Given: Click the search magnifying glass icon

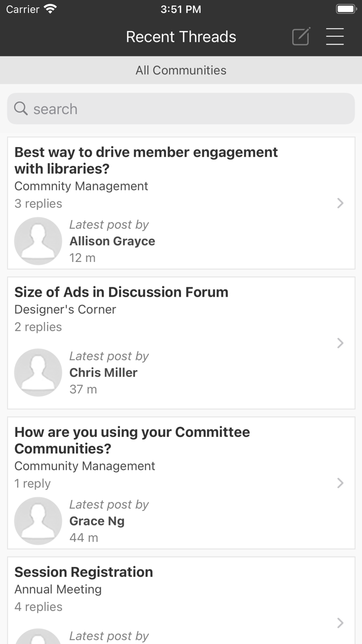Looking at the screenshot, I should coord(20,108).
